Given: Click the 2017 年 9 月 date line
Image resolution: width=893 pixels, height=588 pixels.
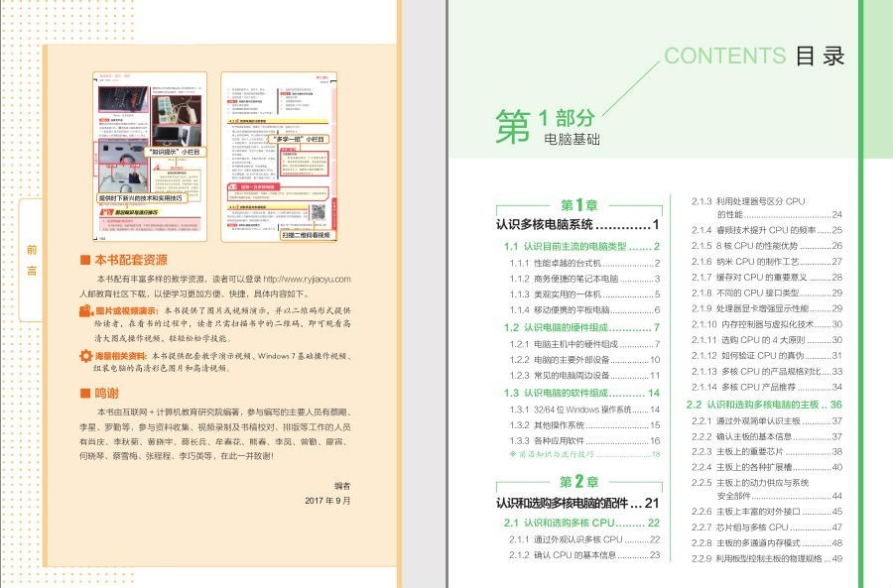Looking at the screenshot, I should coord(327,501).
